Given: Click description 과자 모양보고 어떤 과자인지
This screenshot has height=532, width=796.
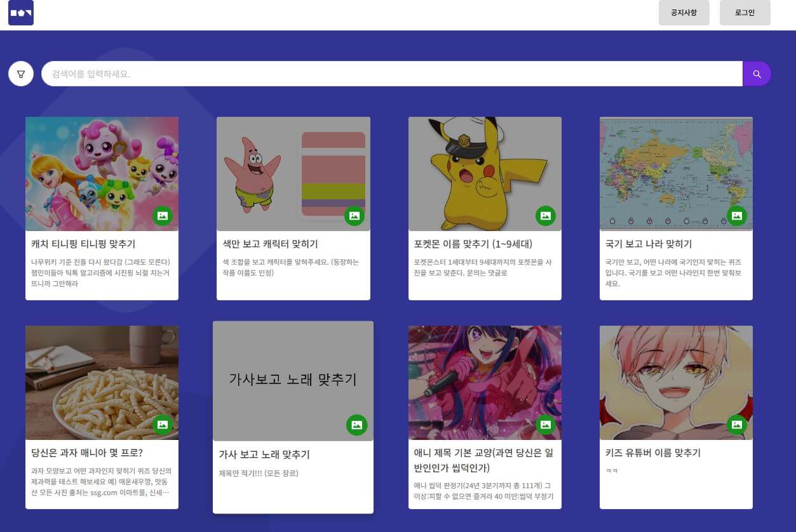Looking at the screenshot, I should point(102,482).
